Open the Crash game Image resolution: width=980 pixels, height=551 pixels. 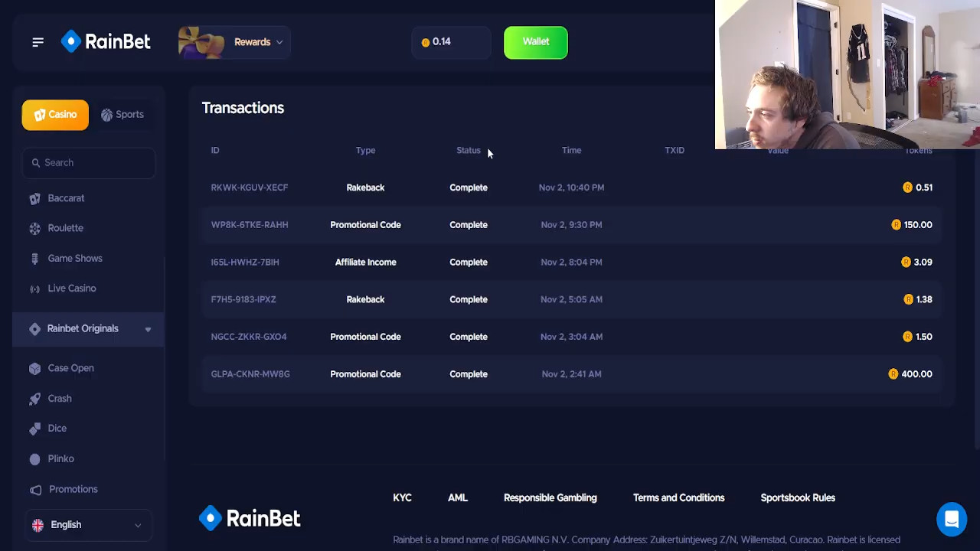coord(60,399)
